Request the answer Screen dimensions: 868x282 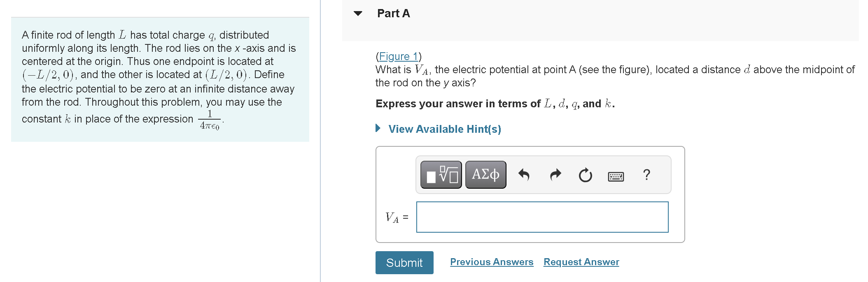click(581, 262)
